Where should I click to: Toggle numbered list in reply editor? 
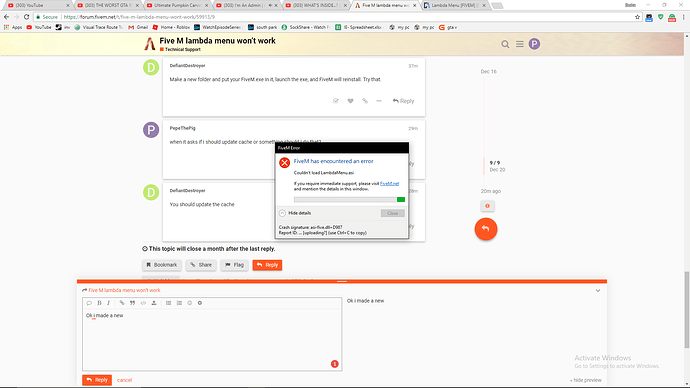(179, 303)
